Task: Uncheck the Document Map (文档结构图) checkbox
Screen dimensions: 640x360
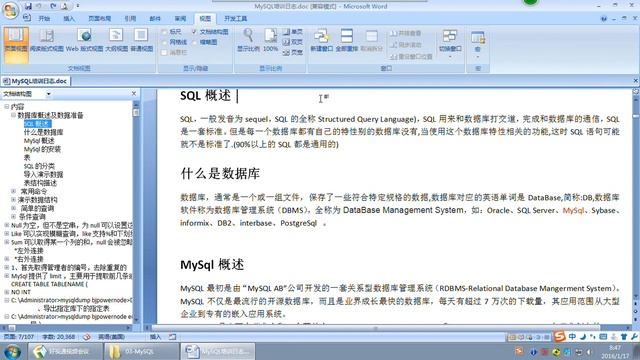Action: tap(194, 31)
